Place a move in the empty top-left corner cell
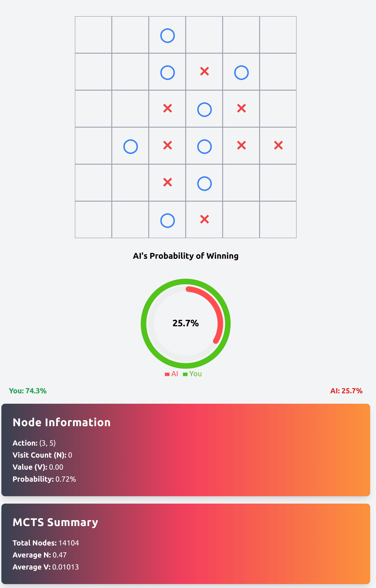 click(93, 35)
